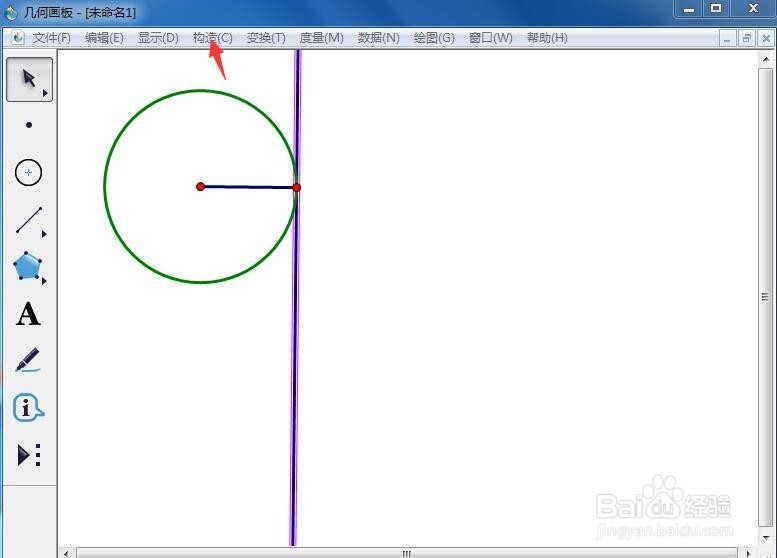Select the Information tool
This screenshot has width=777, height=558.
coord(28,407)
